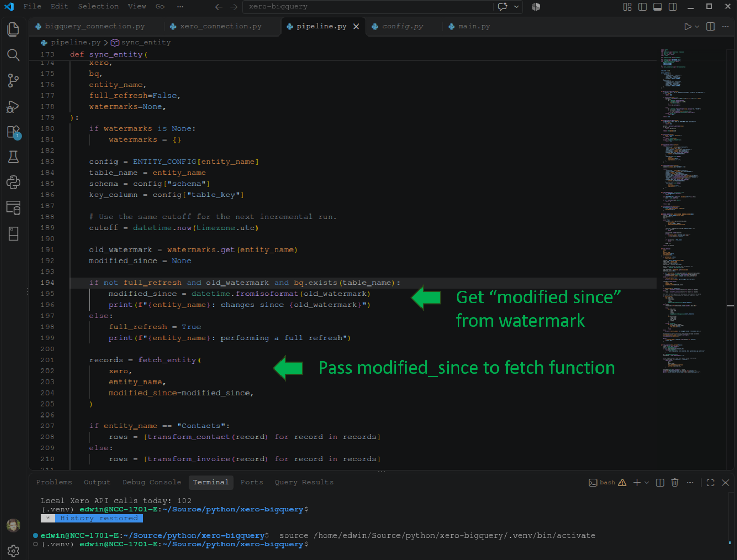Open the Customize Layout icon
The height and width of the screenshot is (560, 737).
tap(627, 7)
